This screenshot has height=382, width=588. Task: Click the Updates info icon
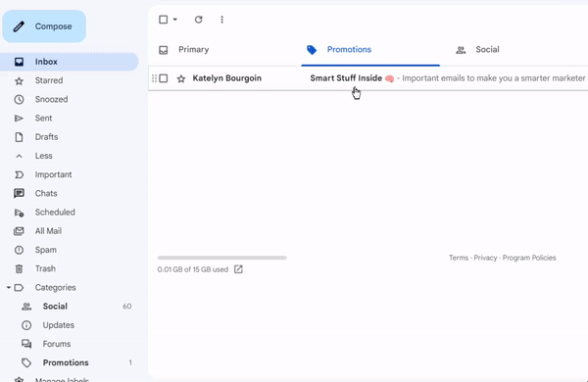(26, 325)
